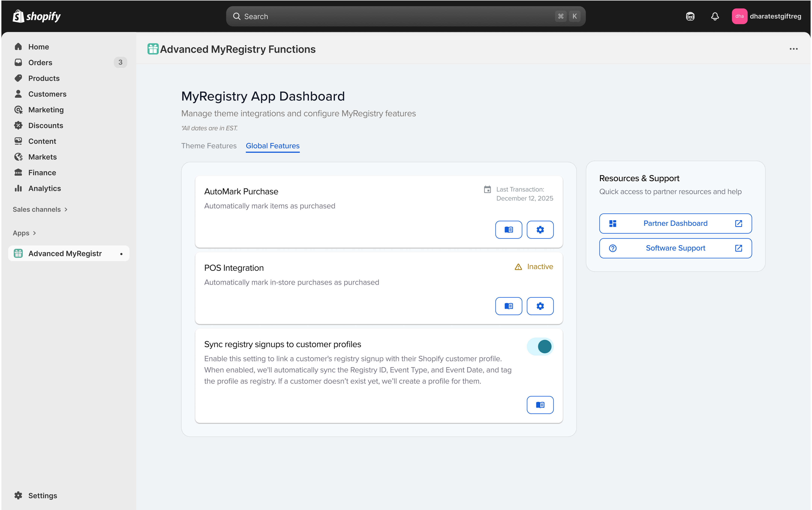Viewport: 812px width, 510px height.
Task: Open Partner Dashboard link
Action: (x=675, y=223)
